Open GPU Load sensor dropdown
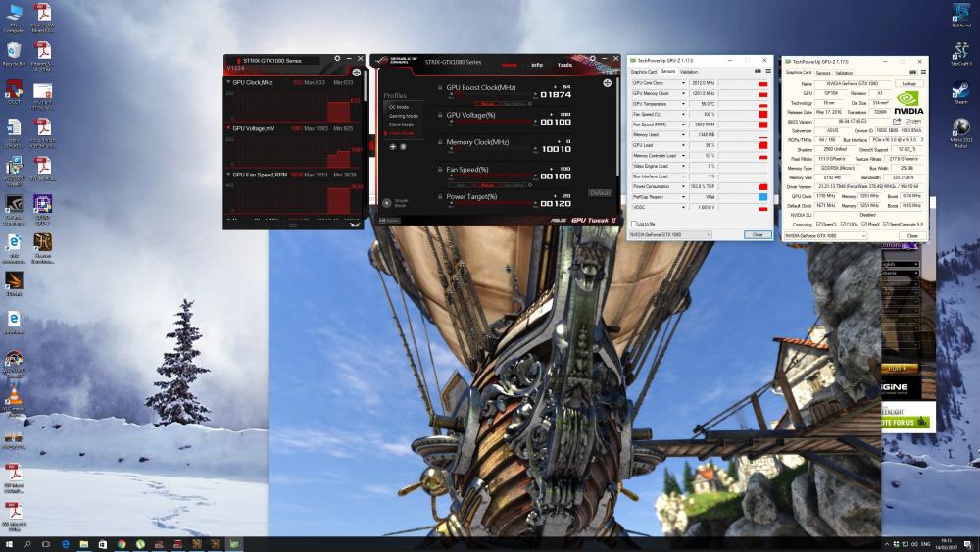The height and width of the screenshot is (552, 980). [x=683, y=145]
